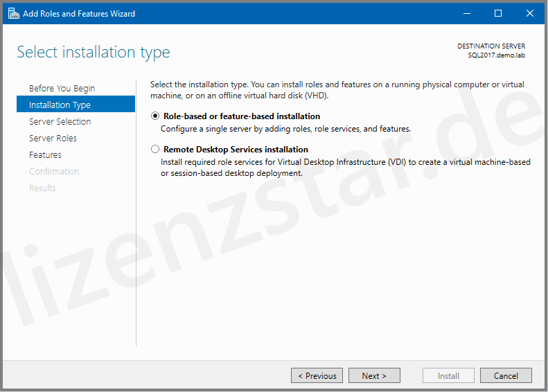
Task: Select the Installation Type step
Action: 60,105
